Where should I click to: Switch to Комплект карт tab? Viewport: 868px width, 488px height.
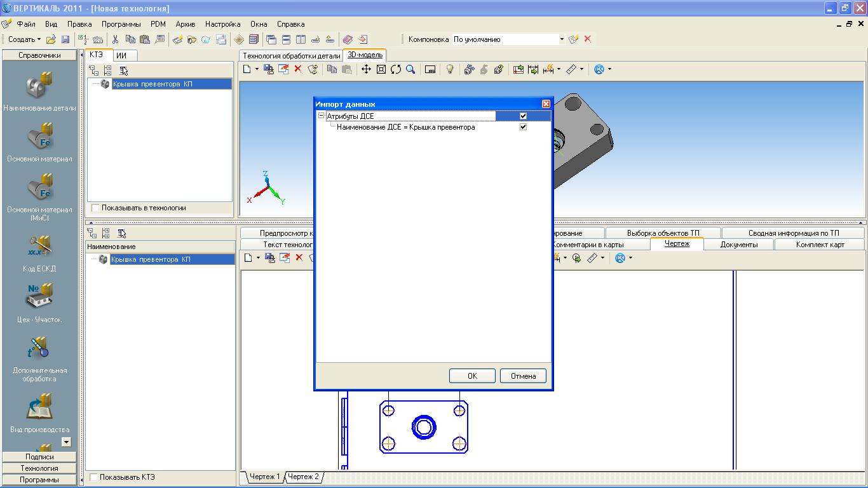pyautogui.click(x=820, y=245)
